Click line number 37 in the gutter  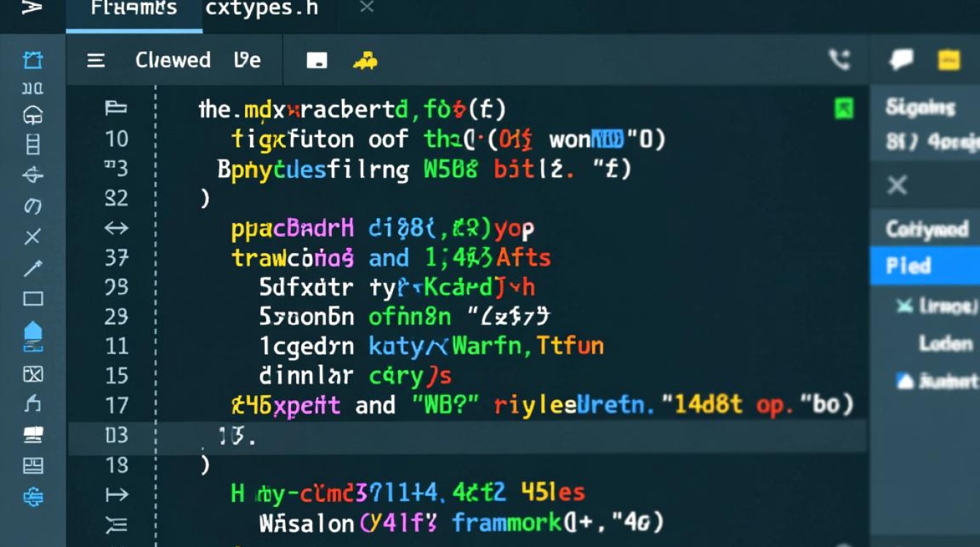(x=117, y=257)
